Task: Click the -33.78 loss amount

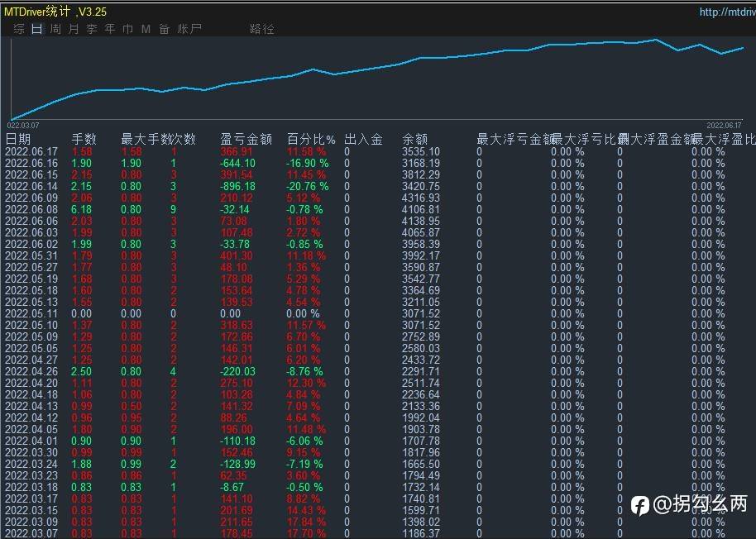Action: pyautogui.click(x=235, y=244)
